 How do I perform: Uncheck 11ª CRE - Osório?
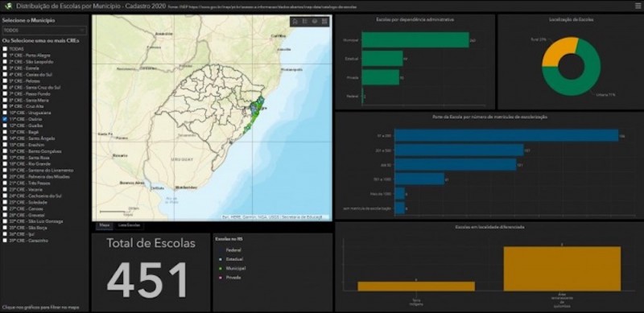[5, 119]
